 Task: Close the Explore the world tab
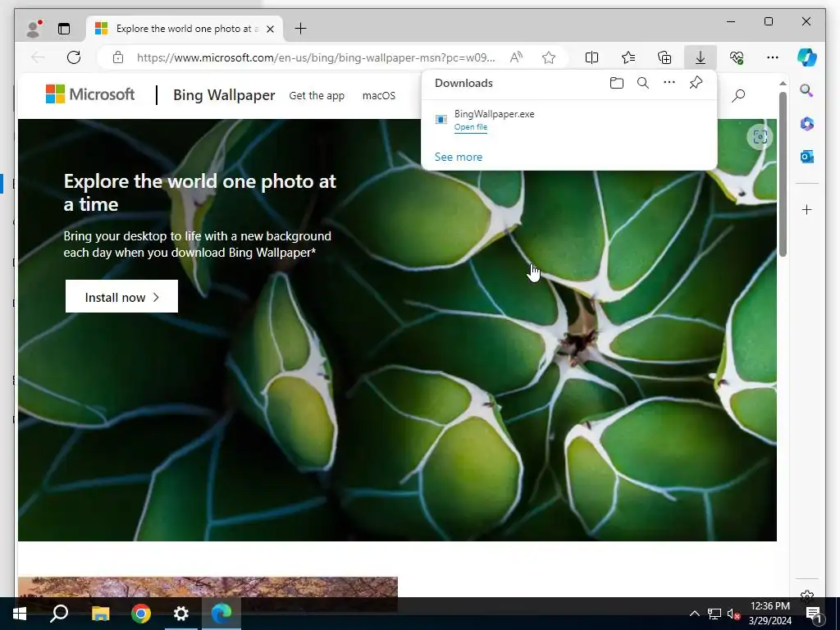(x=271, y=29)
